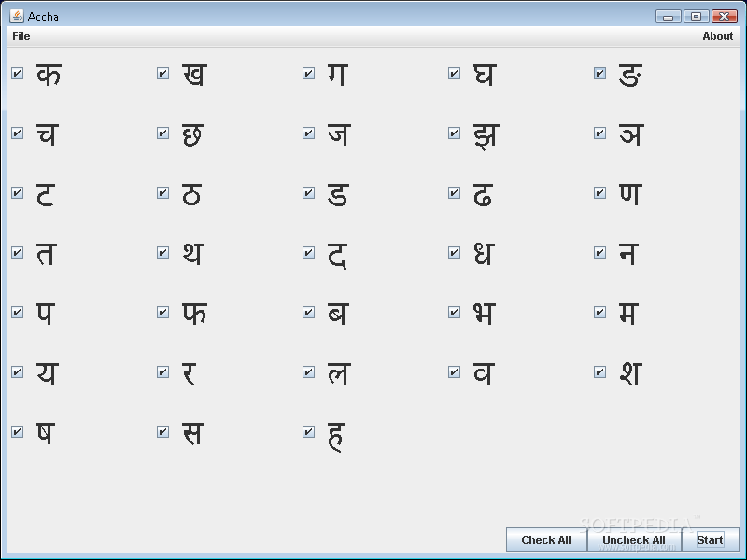The height and width of the screenshot is (560, 747).
Task: Toggle the थ letter checkbox
Action: click(162, 252)
